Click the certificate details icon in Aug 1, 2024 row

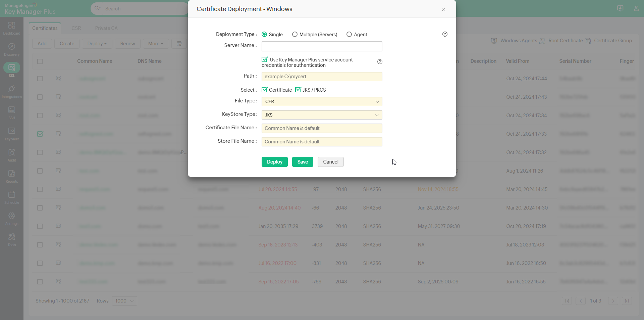(x=58, y=171)
